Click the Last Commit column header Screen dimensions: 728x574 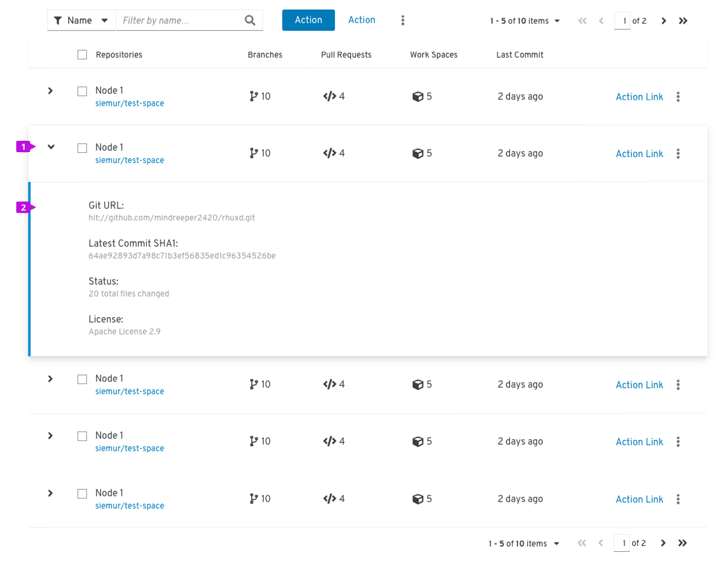click(520, 55)
